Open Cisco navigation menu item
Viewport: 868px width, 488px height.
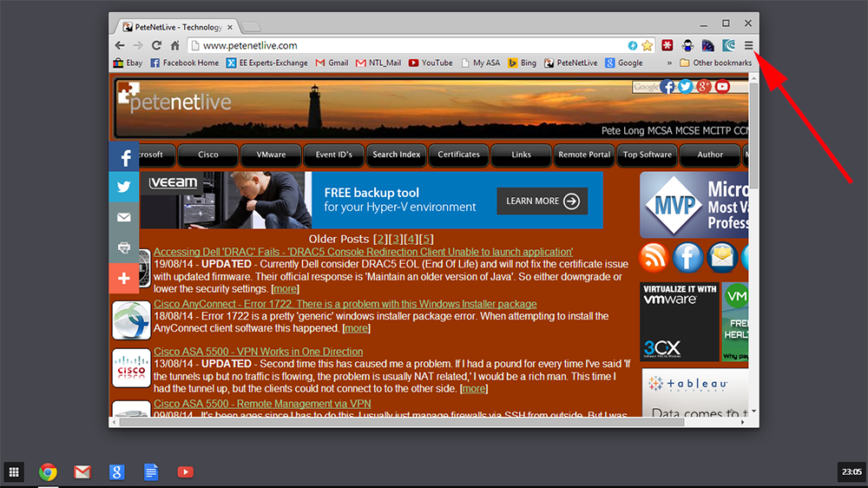[208, 155]
